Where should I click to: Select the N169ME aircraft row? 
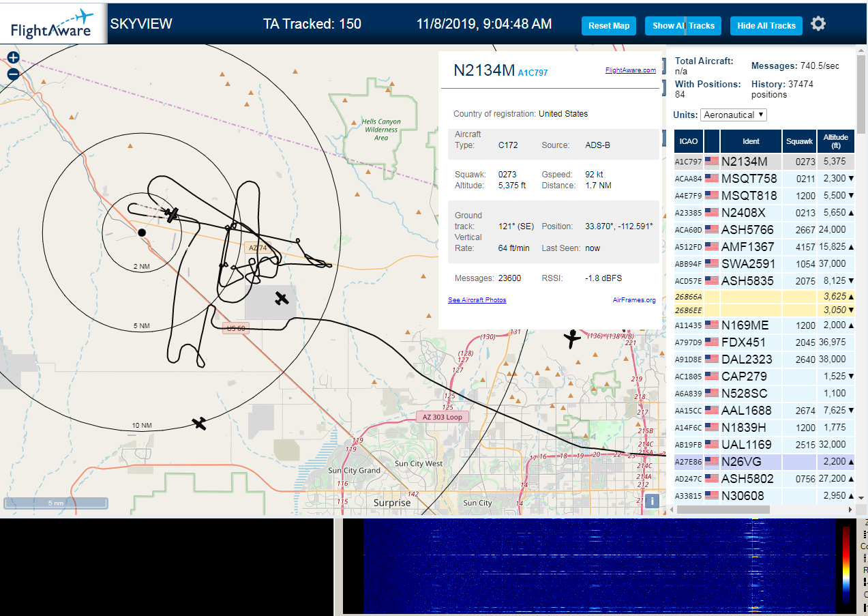click(x=764, y=325)
